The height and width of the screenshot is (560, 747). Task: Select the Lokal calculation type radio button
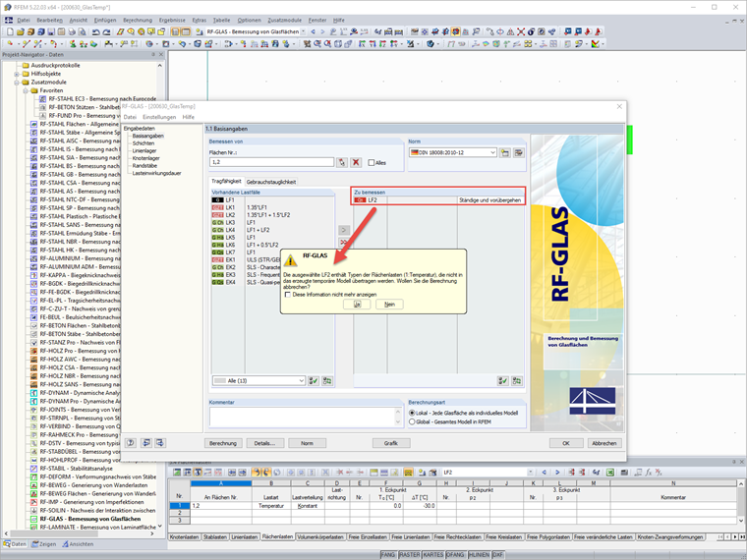click(412, 413)
